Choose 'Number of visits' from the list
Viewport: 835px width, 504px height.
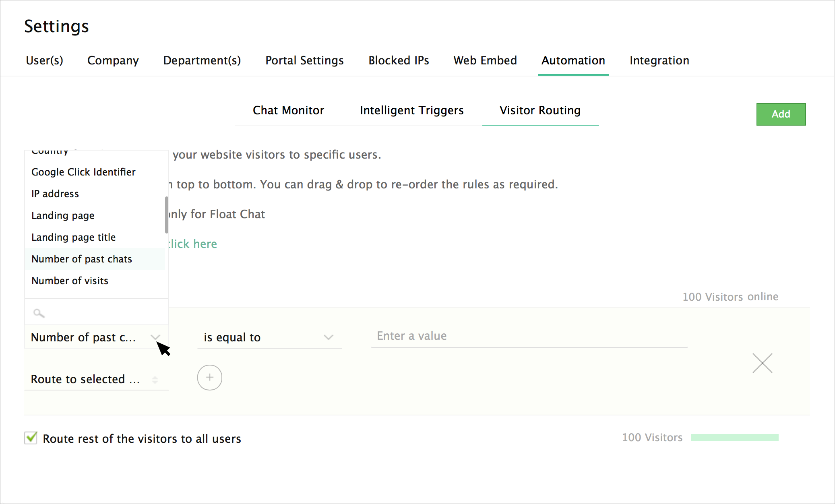pyautogui.click(x=70, y=281)
